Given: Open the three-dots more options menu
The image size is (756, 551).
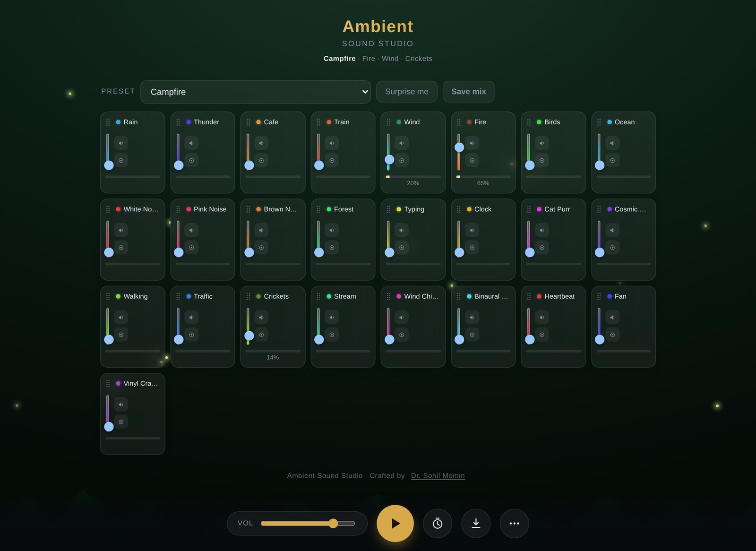Looking at the screenshot, I should [x=514, y=523].
